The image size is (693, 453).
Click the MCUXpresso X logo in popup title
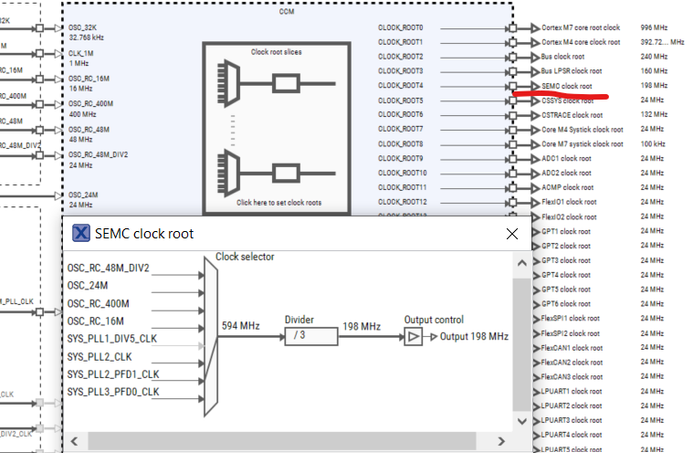coord(81,233)
